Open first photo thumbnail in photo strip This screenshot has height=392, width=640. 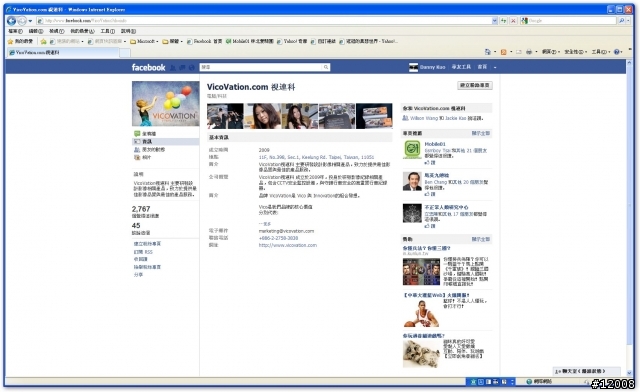(x=225, y=116)
